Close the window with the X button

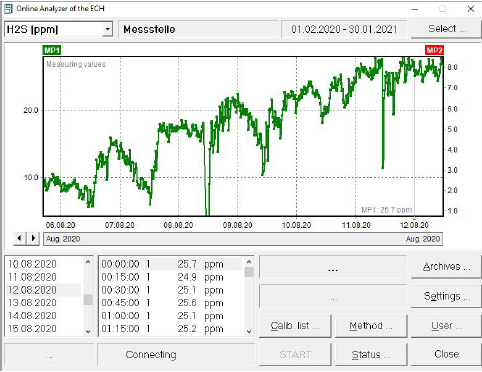471,9
